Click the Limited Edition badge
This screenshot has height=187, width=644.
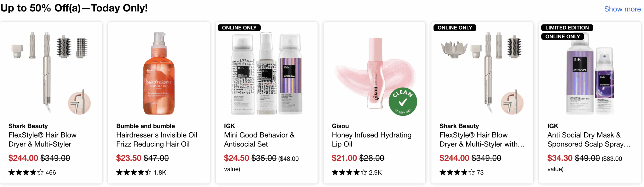[x=567, y=28]
